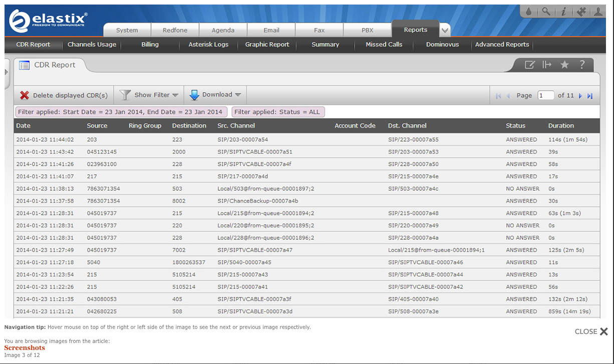The width and height of the screenshot is (614, 364).
Task: Jump to last page arrow in pager
Action: (590, 96)
